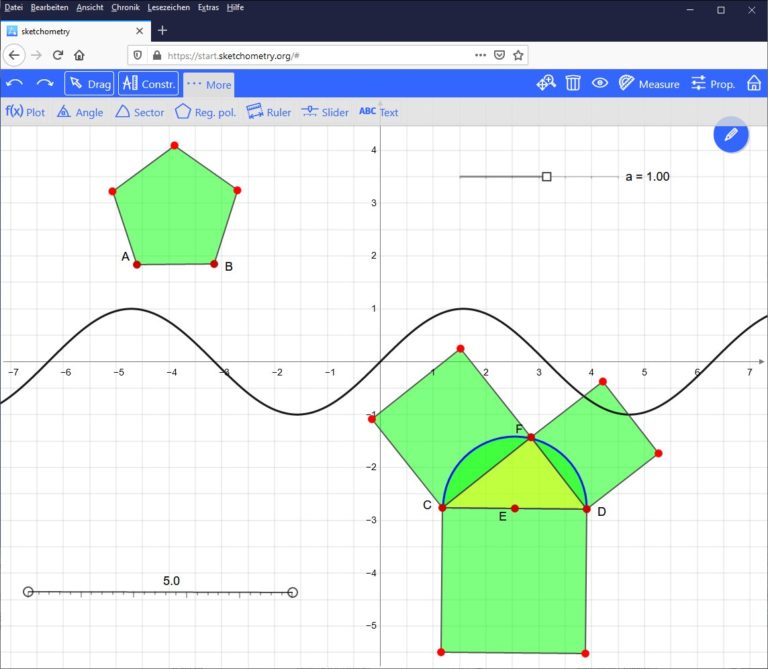Toggle visibility with the eye icon
Image resolution: width=768 pixels, height=669 pixels.
599,84
